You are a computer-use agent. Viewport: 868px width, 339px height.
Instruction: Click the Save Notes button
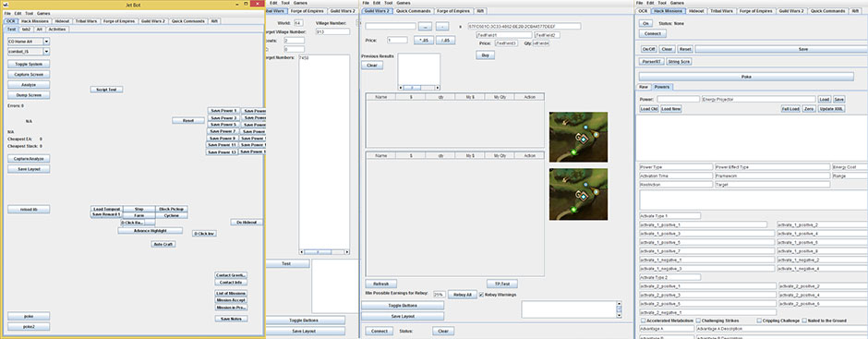(231, 319)
